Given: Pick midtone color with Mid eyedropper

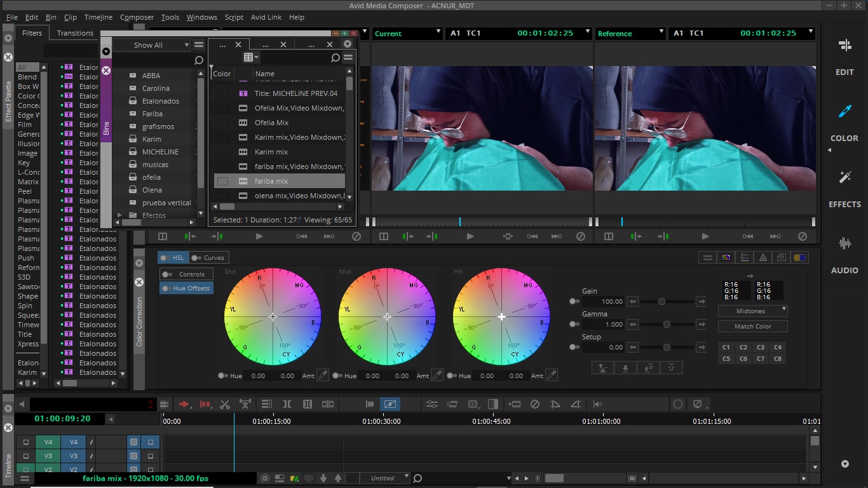Looking at the screenshot, I should coord(437,376).
